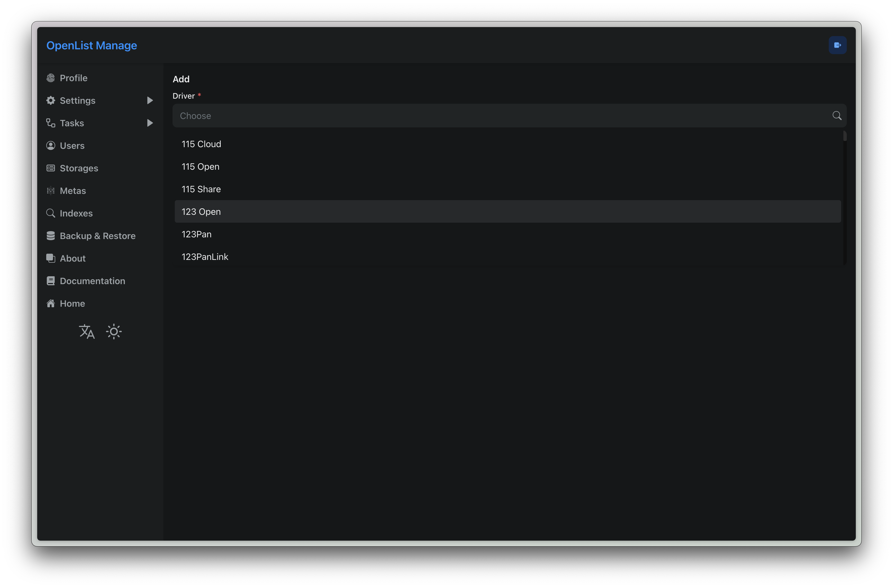The width and height of the screenshot is (893, 588).
Task: Click the Backup & Restore database icon
Action: click(x=51, y=236)
